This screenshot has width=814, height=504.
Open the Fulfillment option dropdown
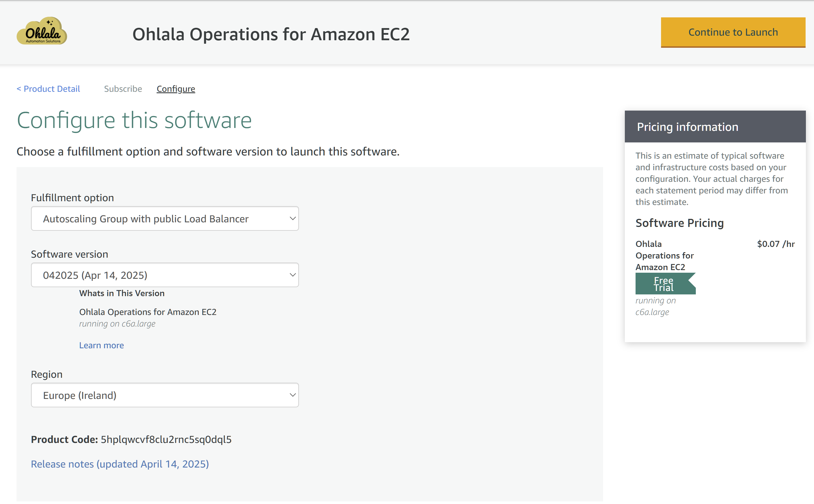click(x=165, y=218)
